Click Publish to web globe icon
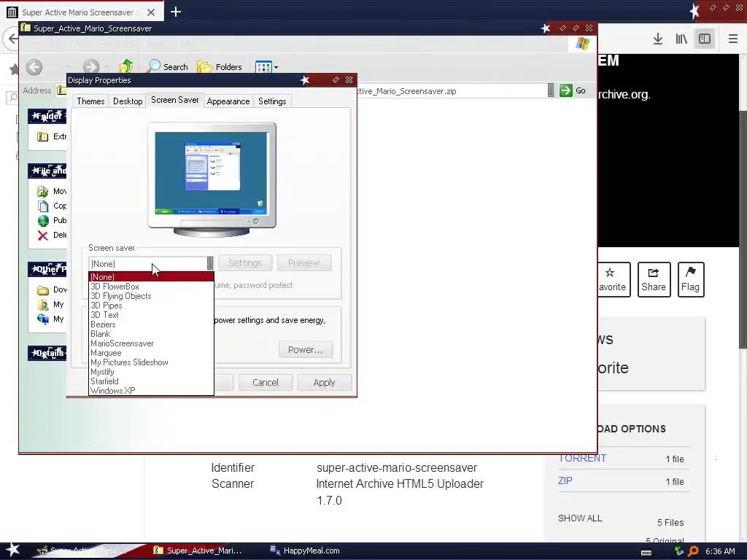 (43, 220)
